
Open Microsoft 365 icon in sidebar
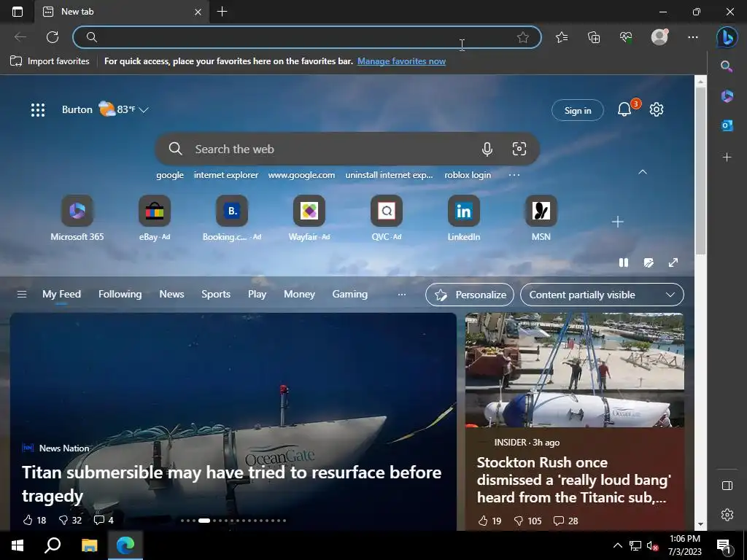[x=727, y=96]
